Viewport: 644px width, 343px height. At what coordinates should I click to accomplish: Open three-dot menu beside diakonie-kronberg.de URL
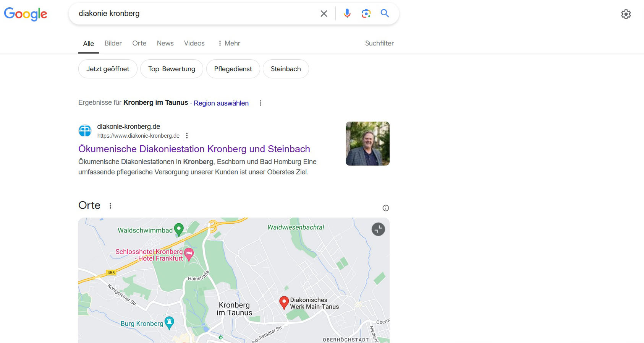187,135
